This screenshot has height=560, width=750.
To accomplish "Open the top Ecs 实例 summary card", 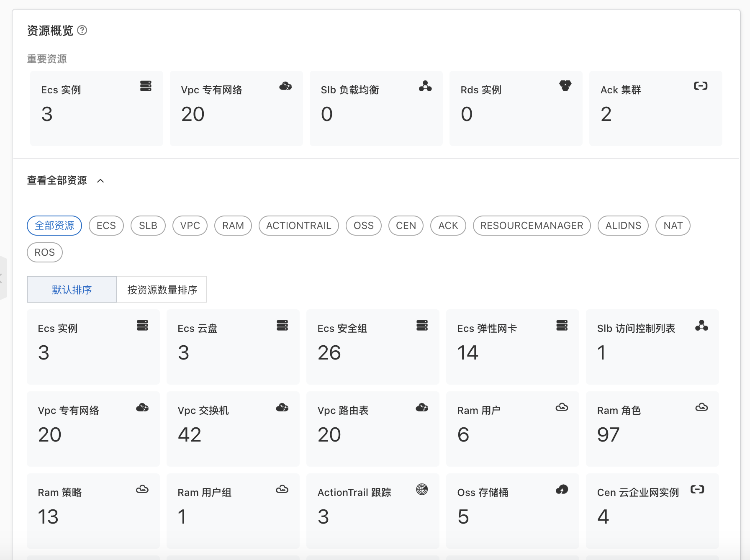I will coord(97,108).
